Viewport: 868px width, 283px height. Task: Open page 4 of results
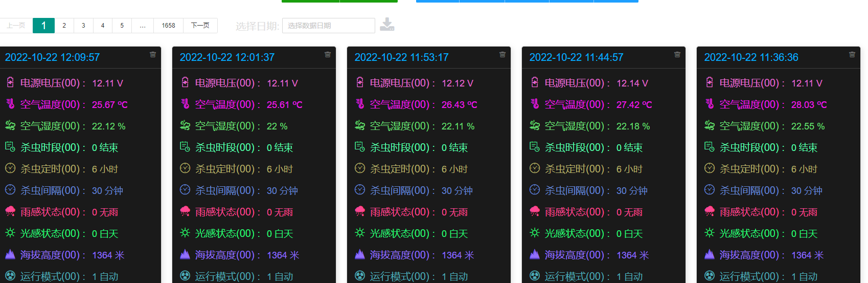click(103, 26)
